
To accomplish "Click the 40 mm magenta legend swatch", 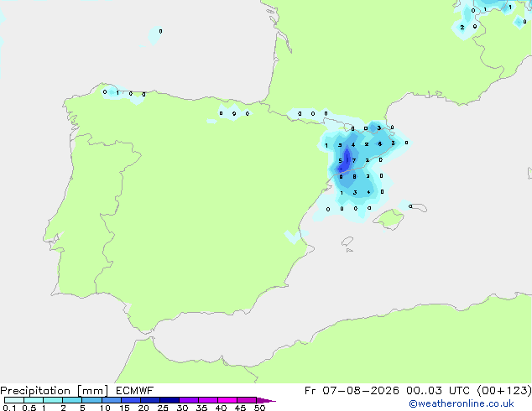I will coord(227,400).
